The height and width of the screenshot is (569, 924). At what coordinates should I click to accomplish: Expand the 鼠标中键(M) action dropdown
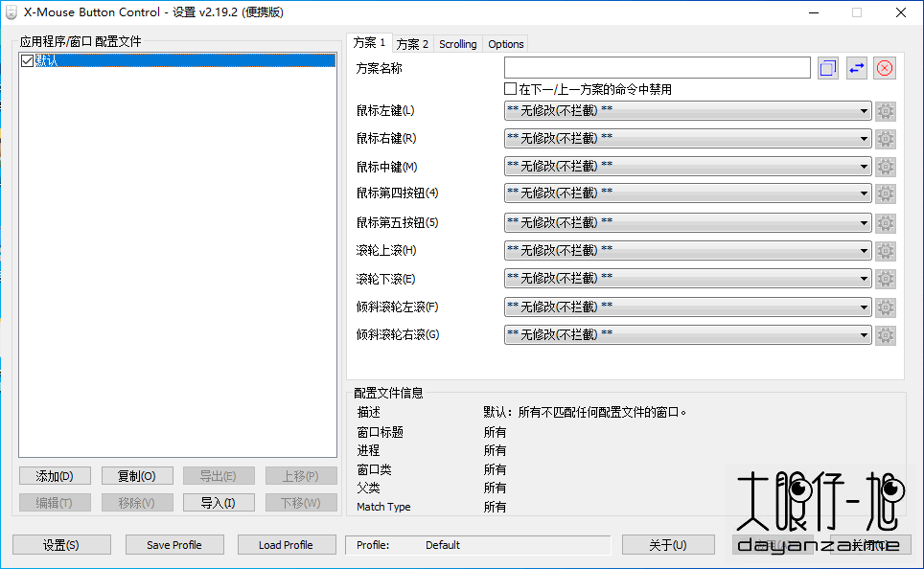pyautogui.click(x=687, y=166)
